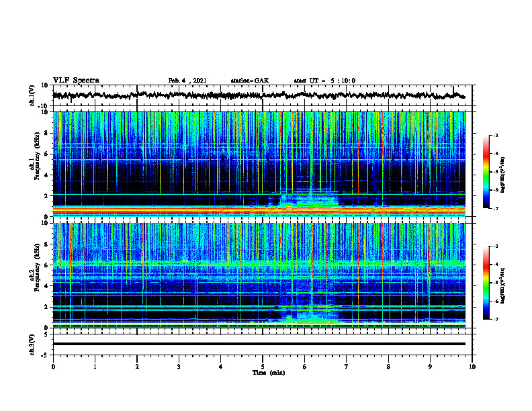
Task: Click the time axis tick label '4'
Action: point(221,367)
